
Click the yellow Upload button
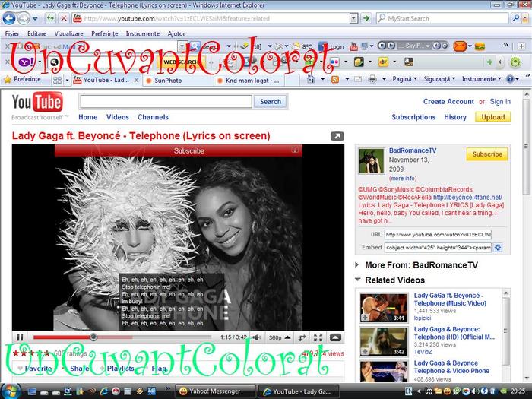[492, 117]
